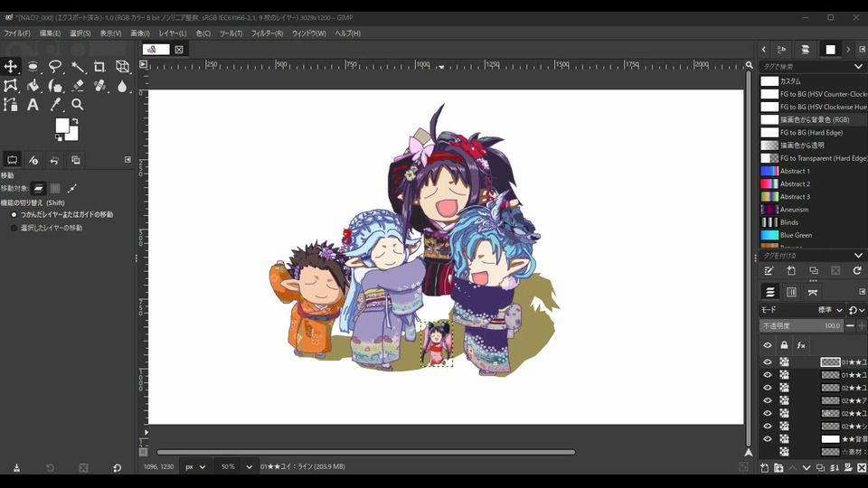The image size is (868, 488).
Task: Hide the 02★★シ layer
Action: [x=768, y=426]
